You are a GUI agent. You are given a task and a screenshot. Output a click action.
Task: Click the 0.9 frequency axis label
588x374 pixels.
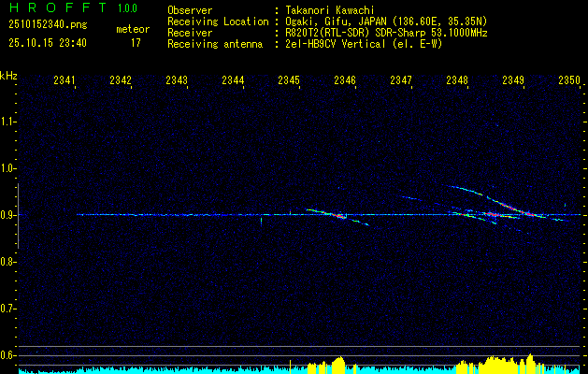click(7, 215)
